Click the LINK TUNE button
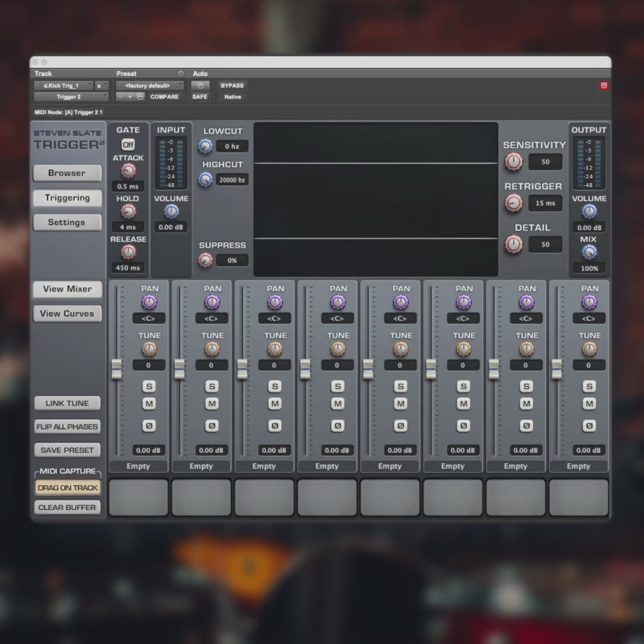The width and height of the screenshot is (644, 644). 67,404
